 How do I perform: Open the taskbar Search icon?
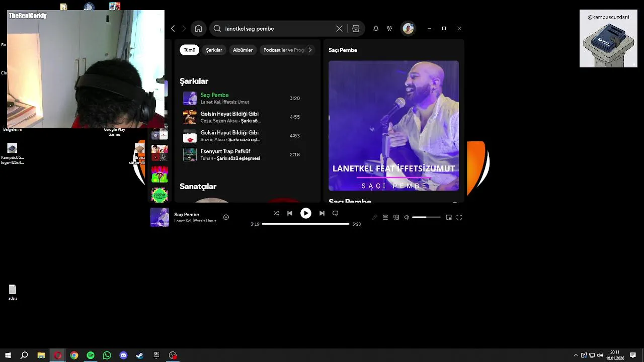click(24, 355)
